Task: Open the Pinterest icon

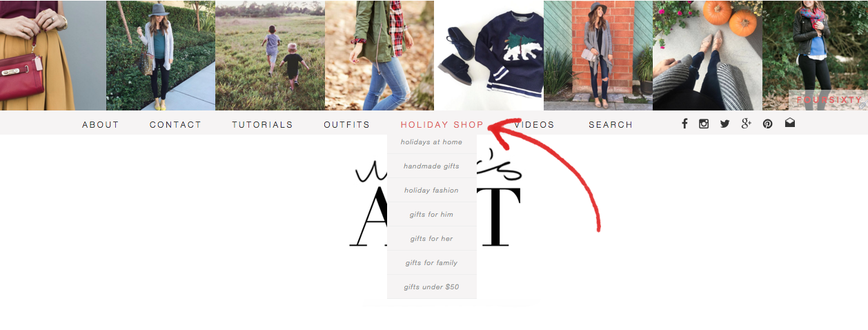Action: [x=767, y=124]
